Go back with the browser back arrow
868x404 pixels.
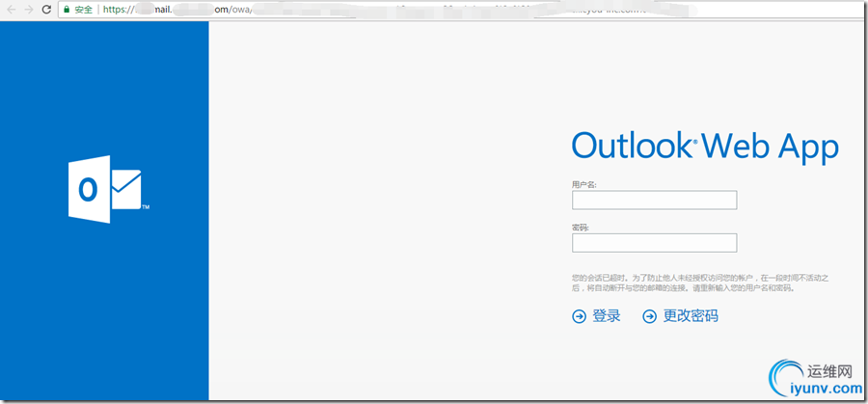click(11, 9)
